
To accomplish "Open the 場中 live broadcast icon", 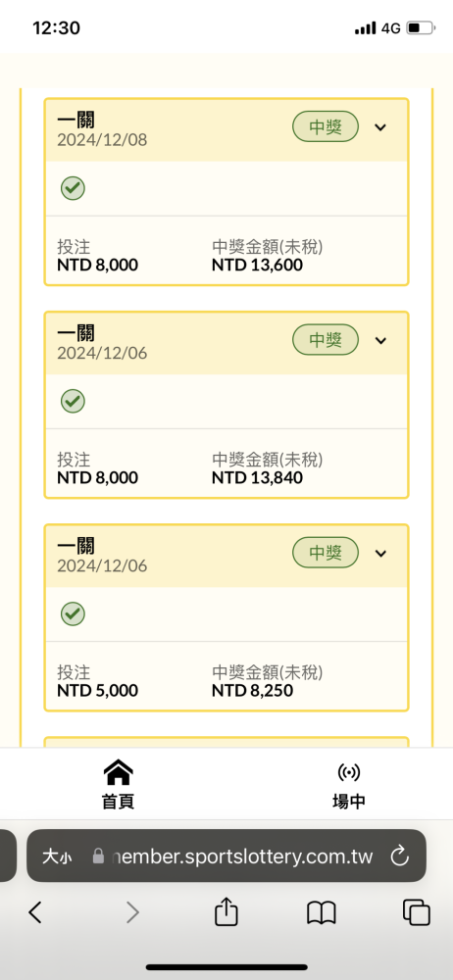I will tap(348, 772).
